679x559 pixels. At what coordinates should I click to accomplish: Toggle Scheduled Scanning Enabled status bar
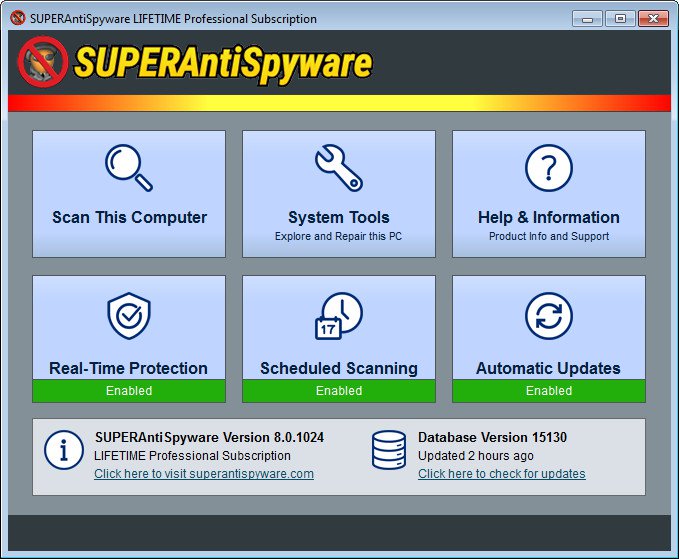(339, 391)
